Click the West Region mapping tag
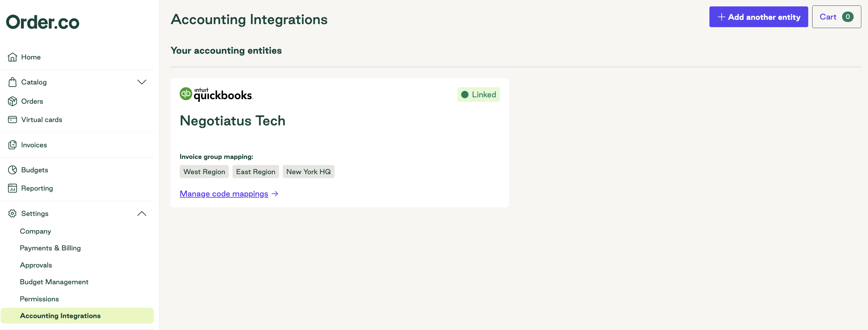Image resolution: width=868 pixels, height=330 pixels. click(204, 172)
